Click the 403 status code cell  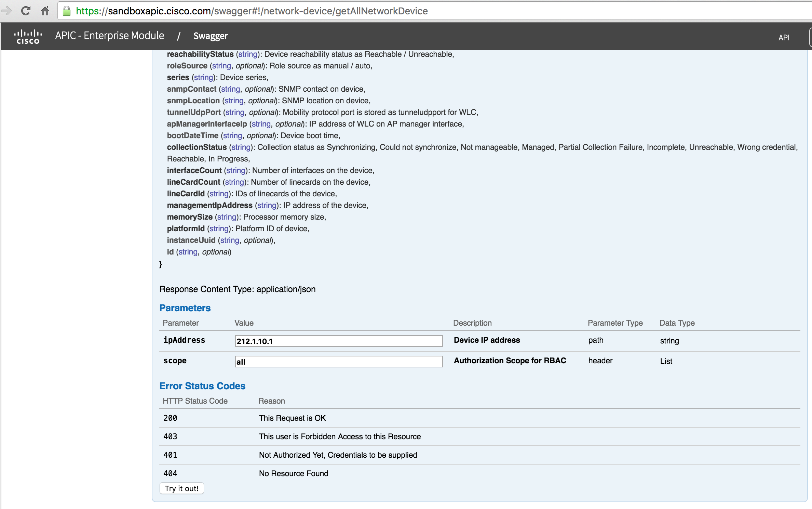pyautogui.click(x=170, y=436)
